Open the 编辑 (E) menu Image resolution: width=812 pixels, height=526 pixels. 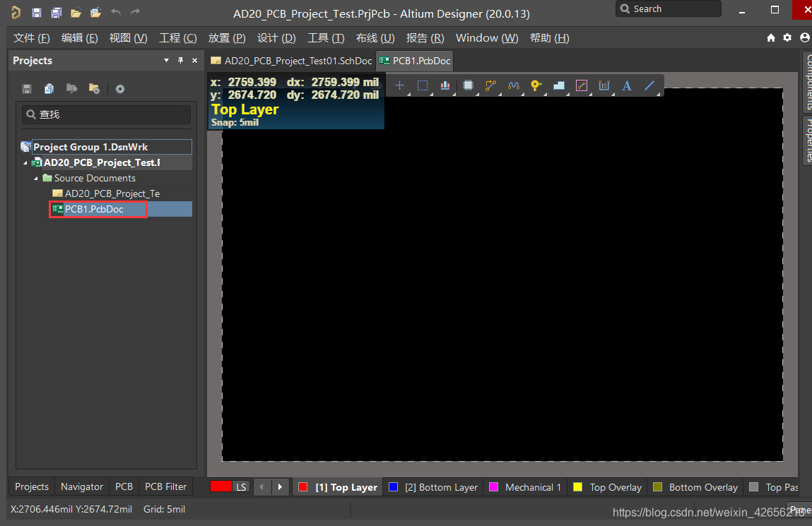pyautogui.click(x=79, y=37)
